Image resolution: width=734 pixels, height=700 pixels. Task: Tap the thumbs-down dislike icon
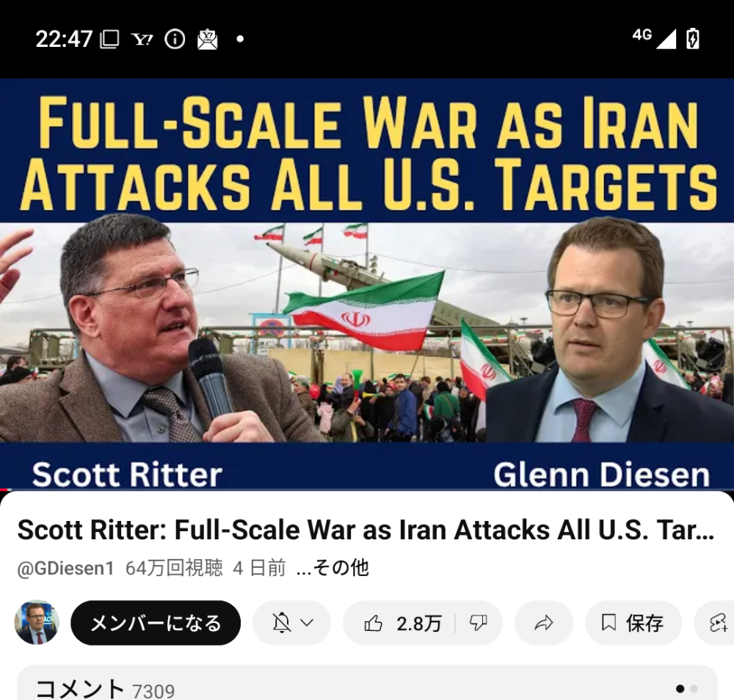click(479, 623)
